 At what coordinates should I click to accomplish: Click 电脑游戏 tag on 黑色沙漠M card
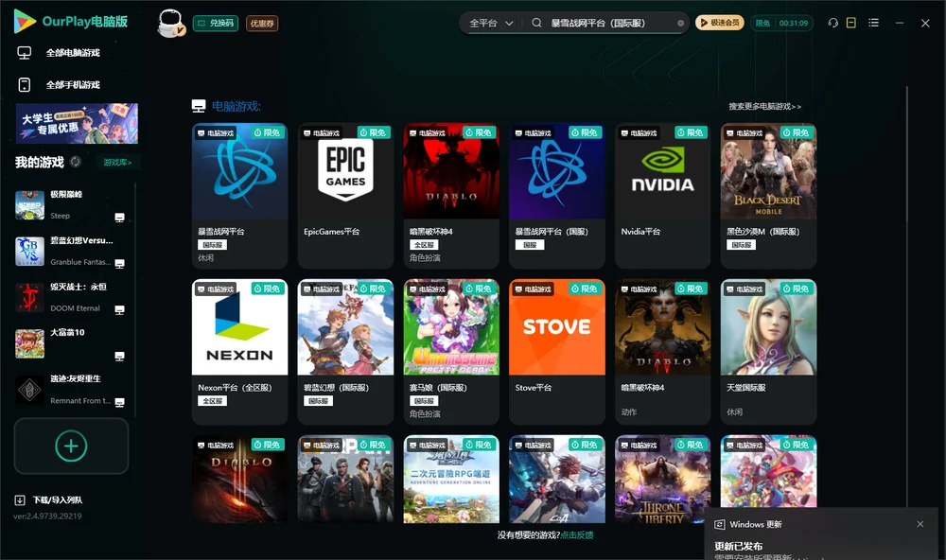744,133
